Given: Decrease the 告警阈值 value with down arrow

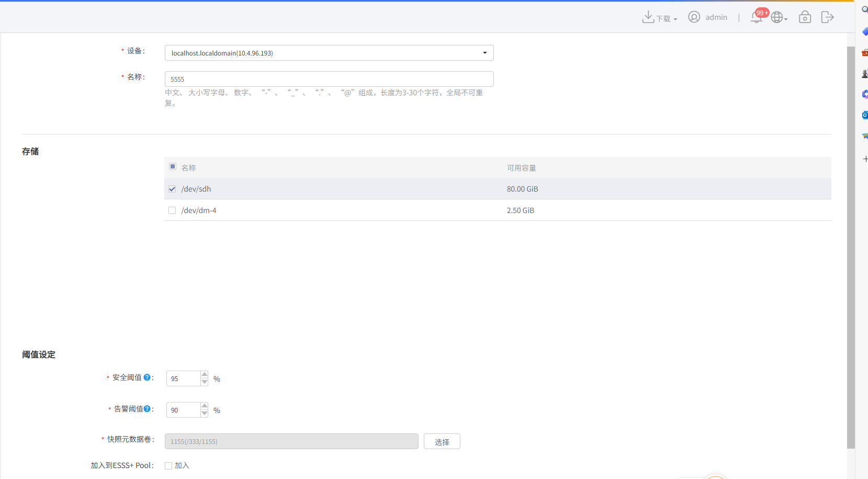Looking at the screenshot, I should (x=205, y=414).
